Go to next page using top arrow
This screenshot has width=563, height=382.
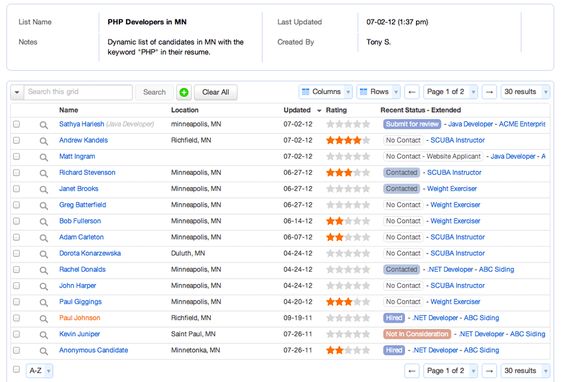[x=489, y=92]
